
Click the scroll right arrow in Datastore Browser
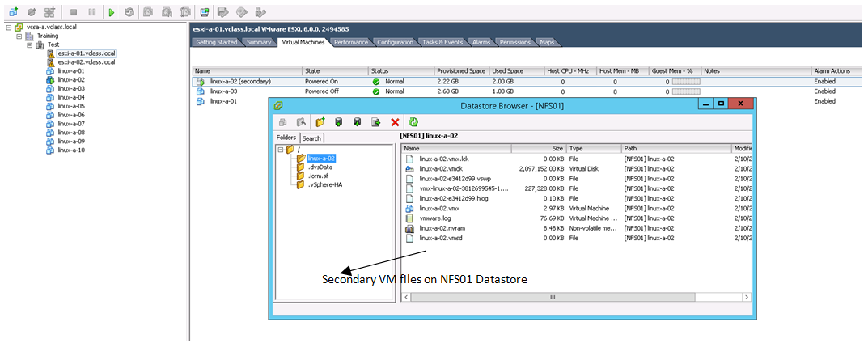747,297
